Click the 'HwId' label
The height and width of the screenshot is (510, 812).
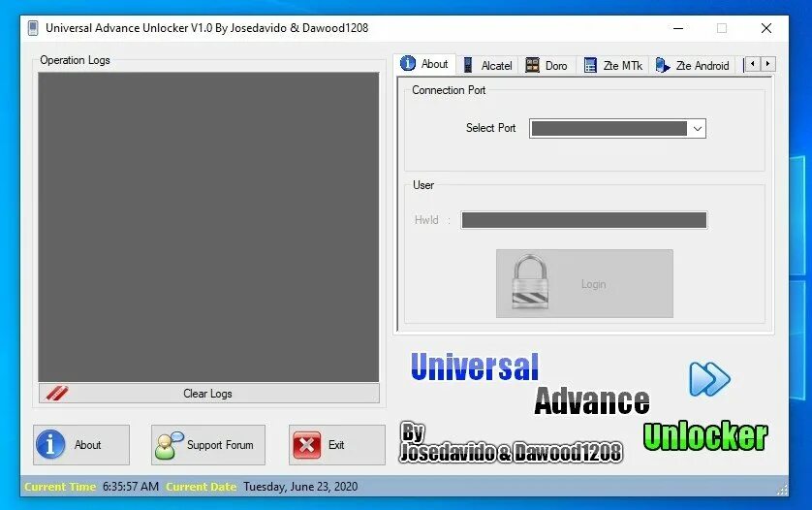point(426,220)
